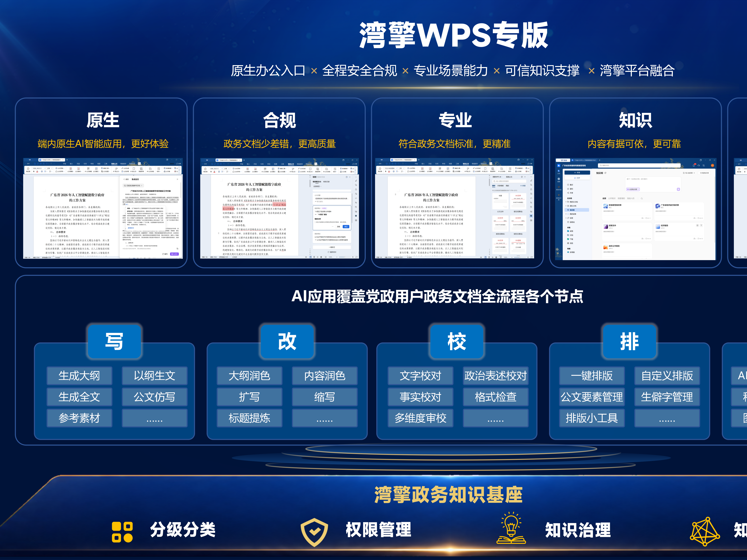
Task: Click the 一键排版 chip
Action: [592, 376]
